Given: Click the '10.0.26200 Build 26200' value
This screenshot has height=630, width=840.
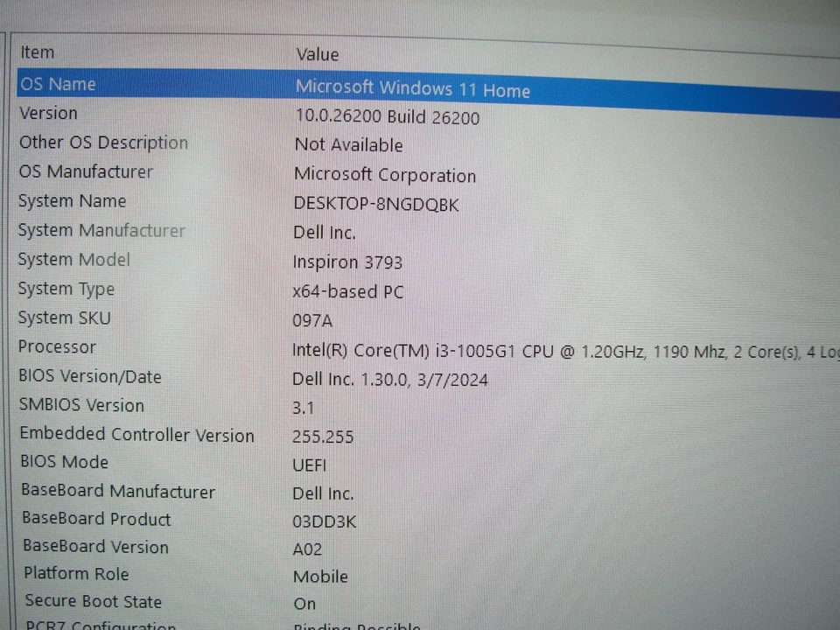Looking at the screenshot, I should coord(388,116).
